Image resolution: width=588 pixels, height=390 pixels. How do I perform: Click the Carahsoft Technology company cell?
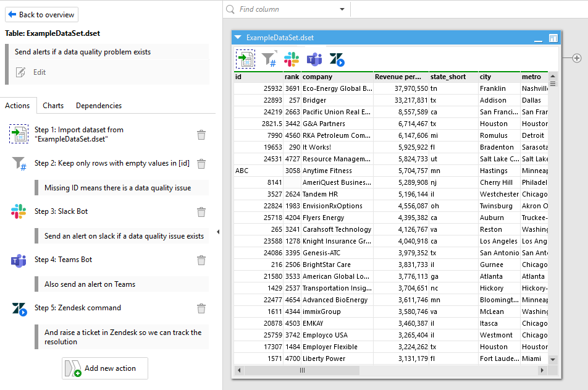[337, 229]
